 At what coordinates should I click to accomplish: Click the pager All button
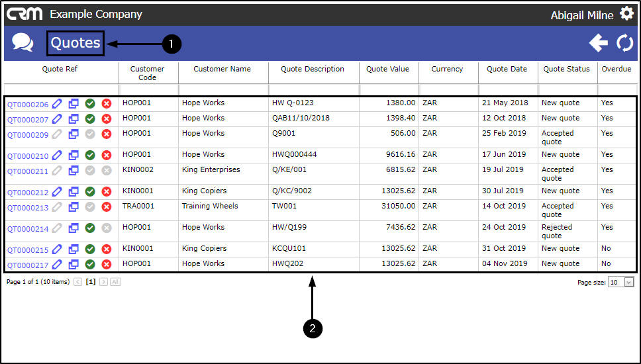[x=115, y=282]
